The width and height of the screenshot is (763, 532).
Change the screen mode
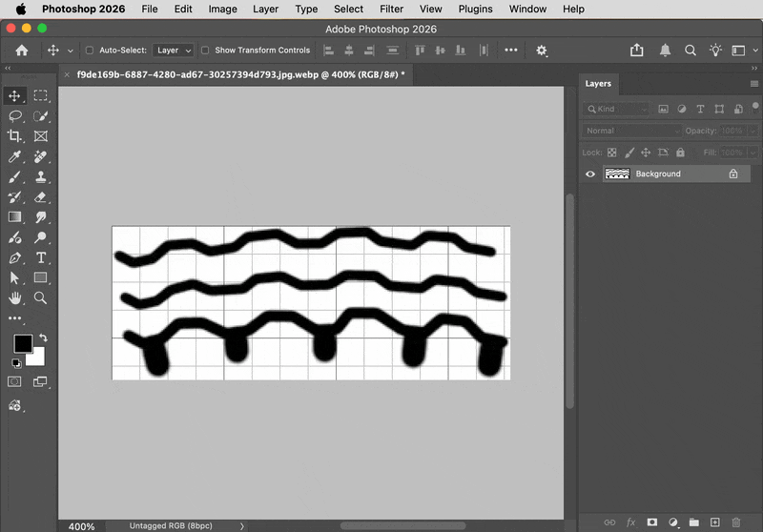[40, 381]
